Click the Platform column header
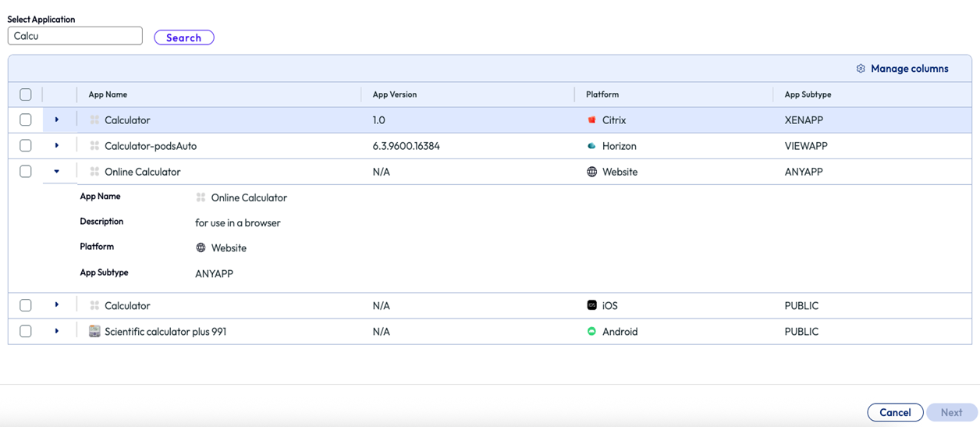Image resolution: width=980 pixels, height=427 pixels. point(602,94)
